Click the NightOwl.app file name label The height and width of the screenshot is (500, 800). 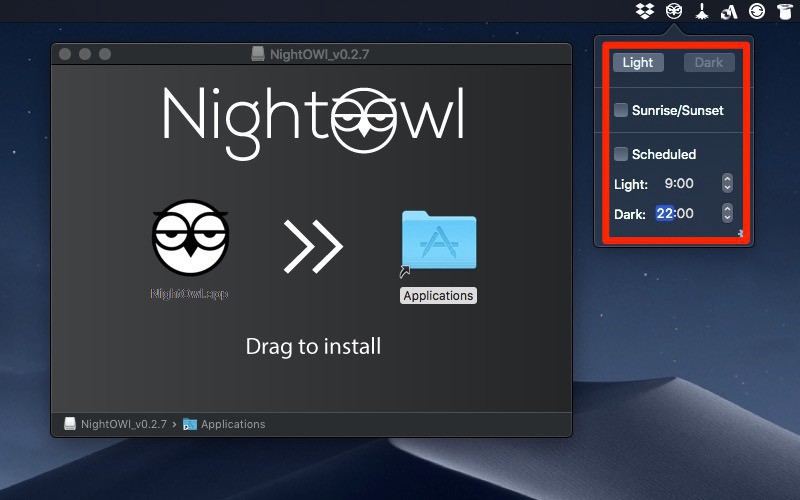pyautogui.click(x=189, y=294)
